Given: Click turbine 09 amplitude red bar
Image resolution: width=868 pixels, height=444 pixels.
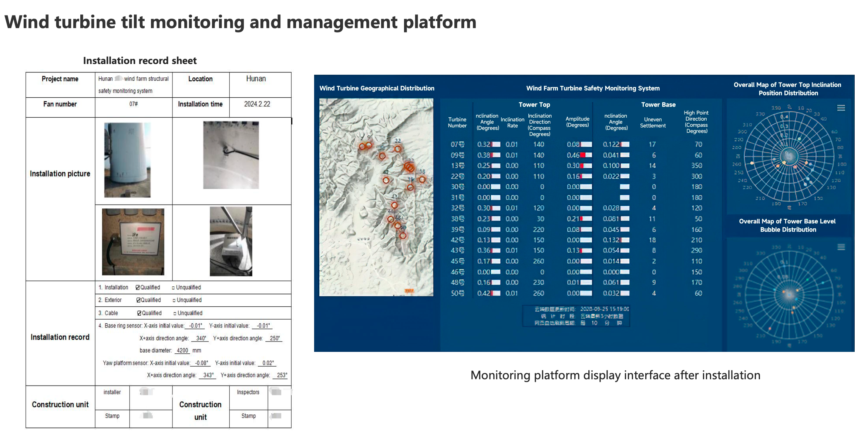Looking at the screenshot, I should tap(583, 155).
